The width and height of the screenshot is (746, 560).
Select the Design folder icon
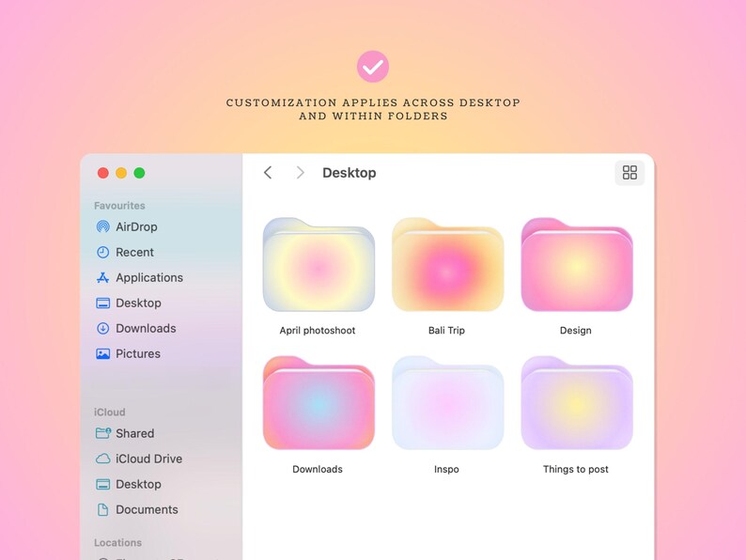577,265
